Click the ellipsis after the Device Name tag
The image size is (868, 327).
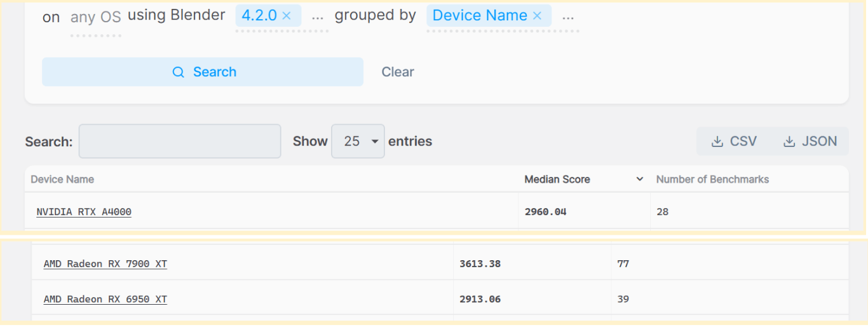(568, 16)
